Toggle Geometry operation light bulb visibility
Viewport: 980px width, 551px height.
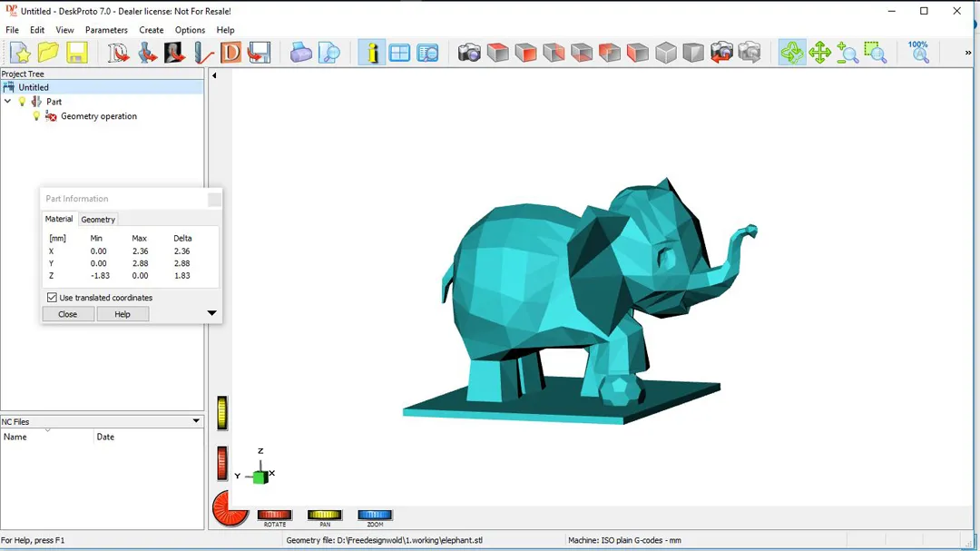[x=36, y=116]
